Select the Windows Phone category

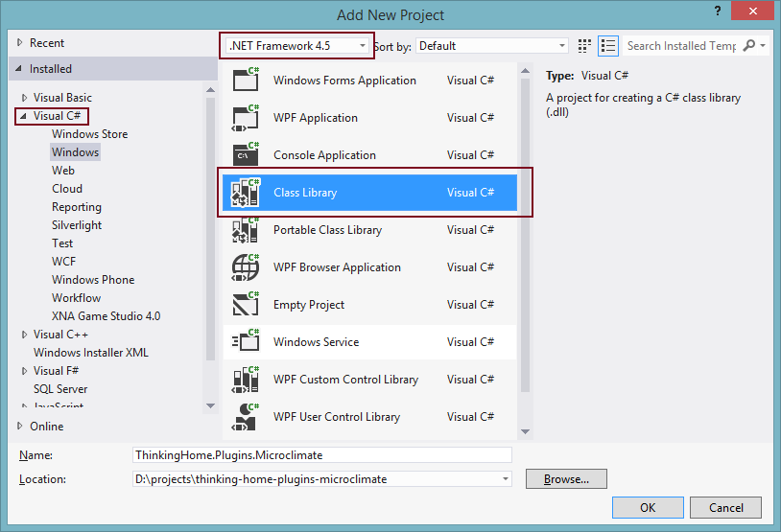pyautogui.click(x=93, y=280)
